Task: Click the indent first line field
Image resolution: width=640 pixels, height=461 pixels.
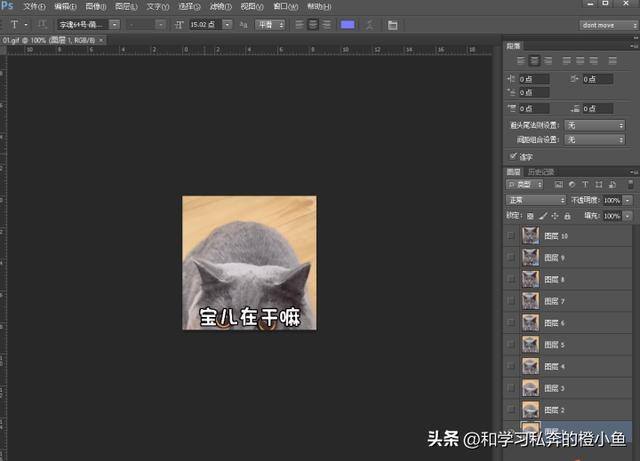Action: point(533,93)
